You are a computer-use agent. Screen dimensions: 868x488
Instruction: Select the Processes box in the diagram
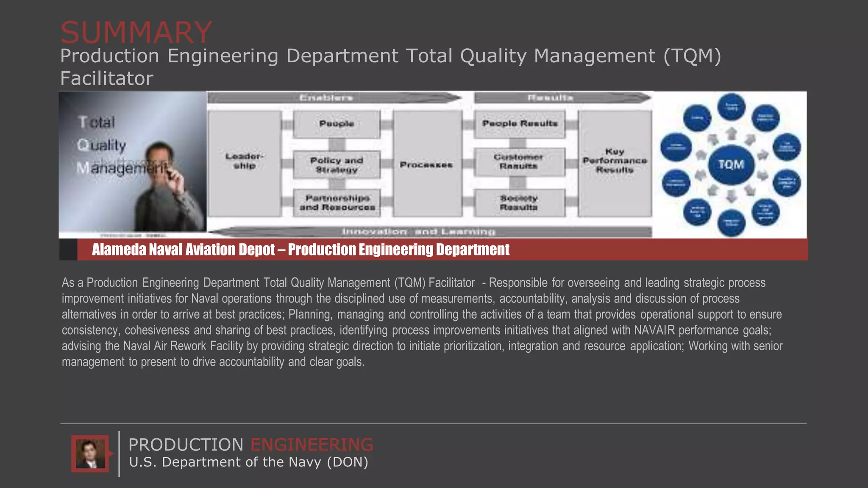[x=426, y=164]
